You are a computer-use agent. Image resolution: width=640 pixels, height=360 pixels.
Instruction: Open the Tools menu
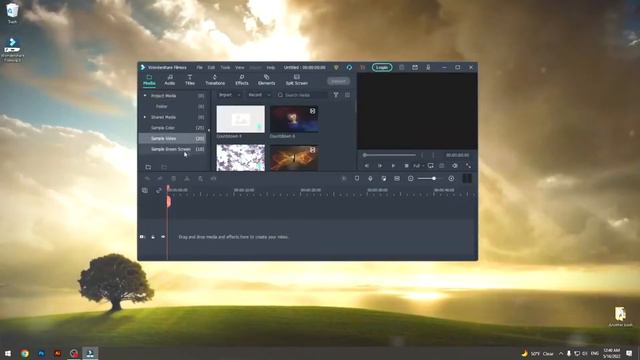pyautogui.click(x=225, y=67)
